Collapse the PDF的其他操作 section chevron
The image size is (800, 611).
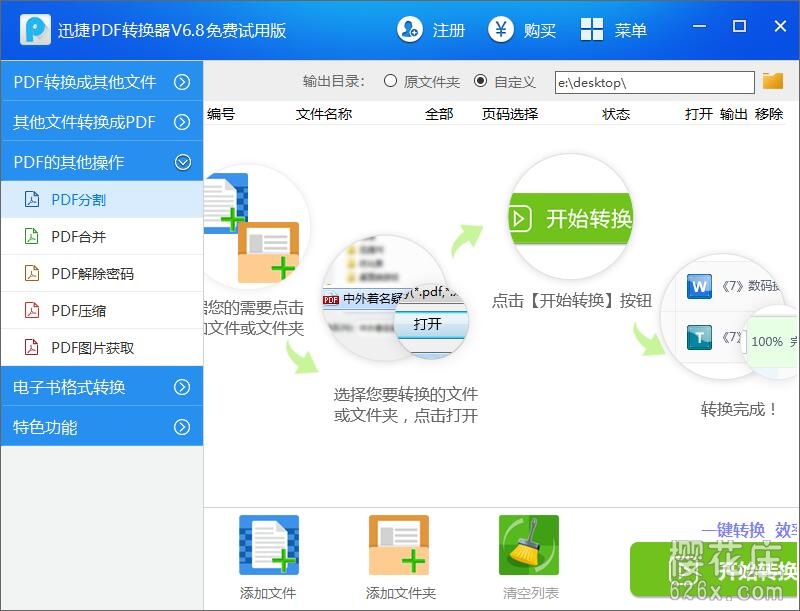pyautogui.click(x=183, y=162)
